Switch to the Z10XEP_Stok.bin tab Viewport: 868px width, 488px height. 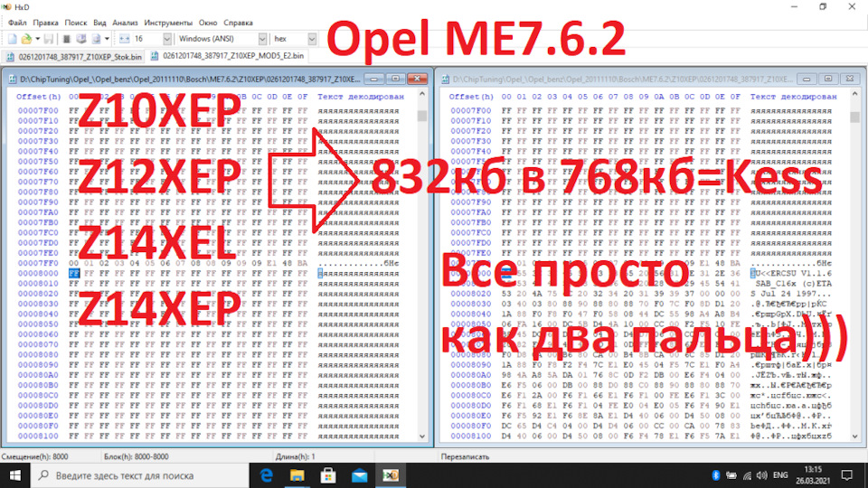click(x=74, y=56)
